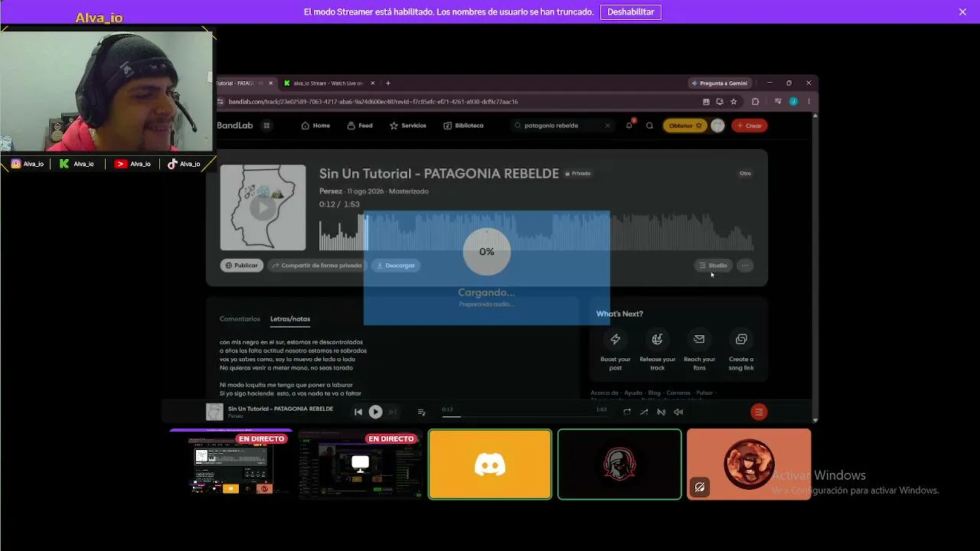This screenshot has width=980, height=551.
Task: Open the Acerca de footer link
Action: pyautogui.click(x=605, y=393)
